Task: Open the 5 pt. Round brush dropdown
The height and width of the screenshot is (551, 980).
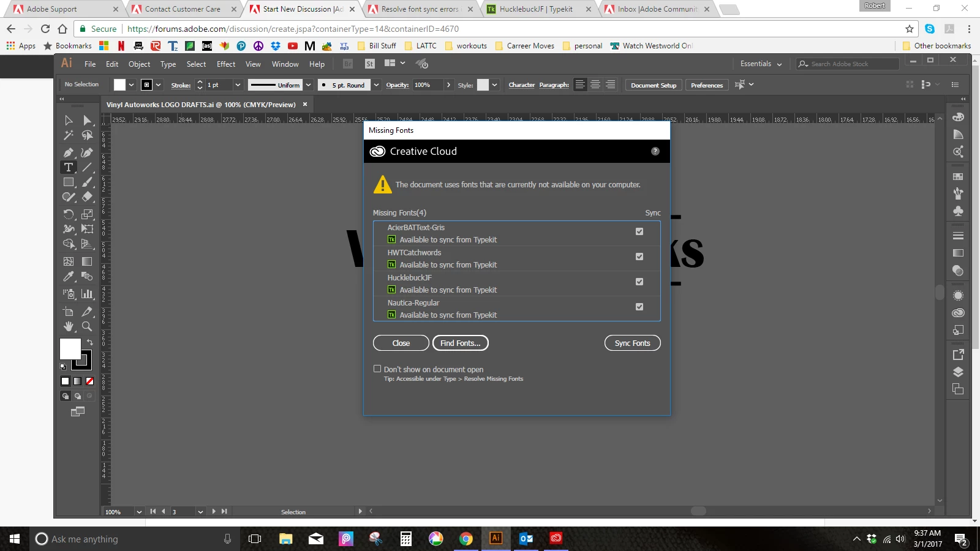Action: point(376,85)
